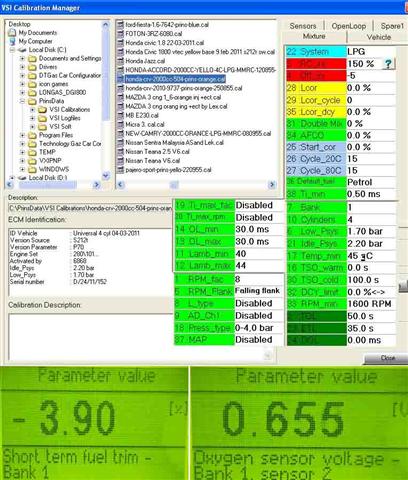Expand the VSI Calibrations subfolder

point(32,109)
